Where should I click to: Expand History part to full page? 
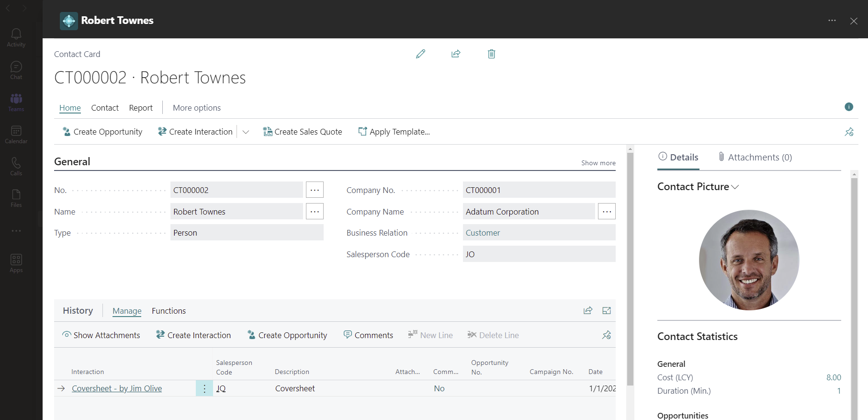607,310
